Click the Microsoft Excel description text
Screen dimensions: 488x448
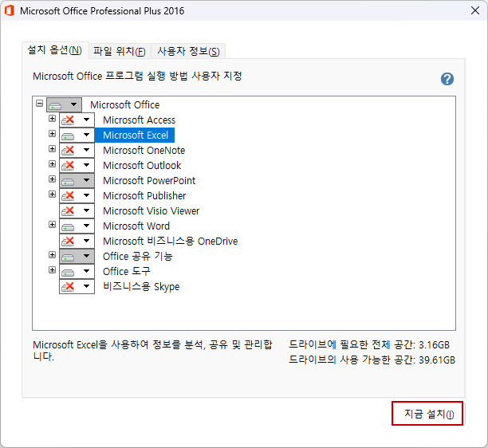(x=152, y=351)
